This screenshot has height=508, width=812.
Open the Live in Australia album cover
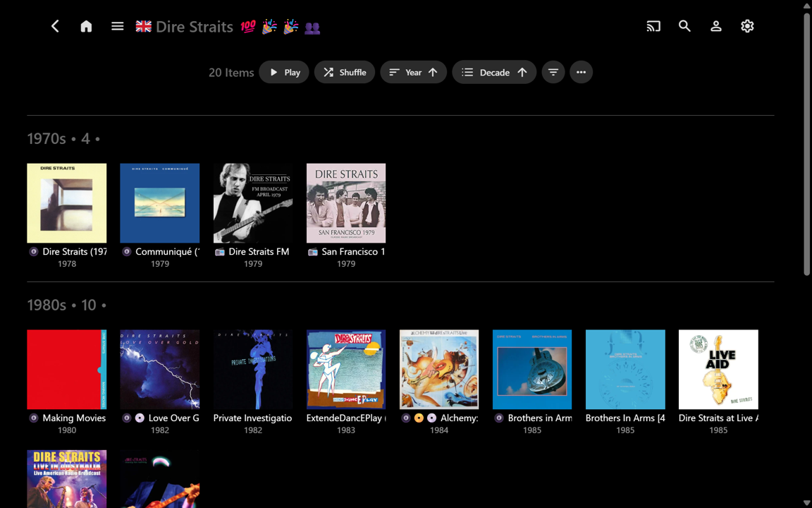tap(67, 479)
